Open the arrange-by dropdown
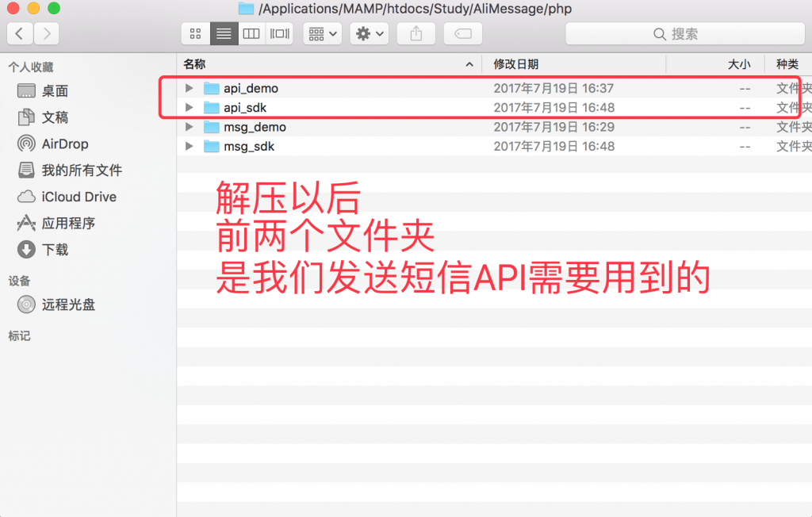This screenshot has height=517, width=812. pos(322,33)
